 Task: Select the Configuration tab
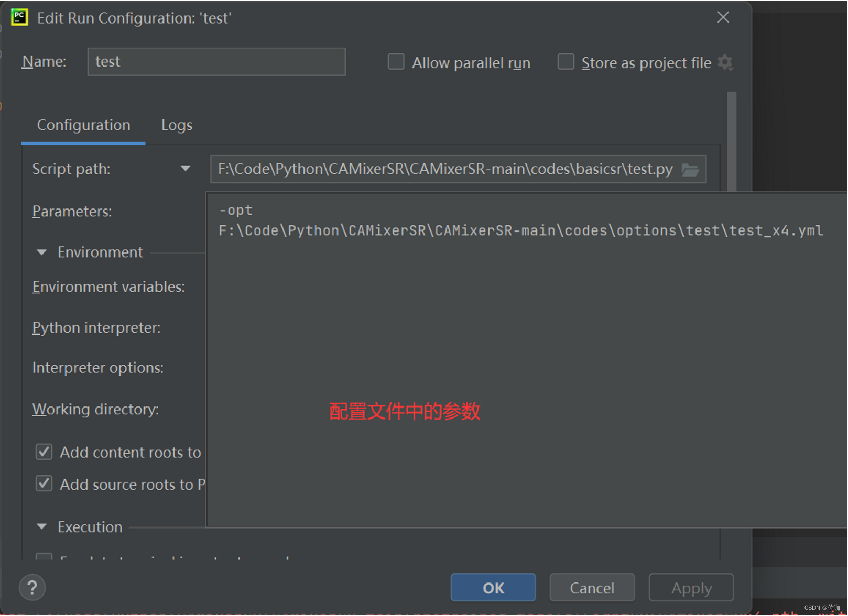(x=83, y=125)
